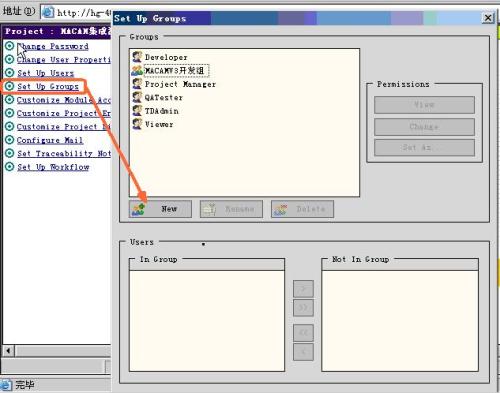Open the Customize Module Access link
The width and height of the screenshot is (500, 393).
[x=64, y=100]
